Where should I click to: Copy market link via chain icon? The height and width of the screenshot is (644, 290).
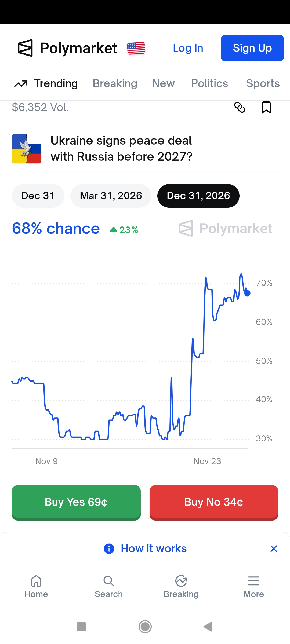pos(240,107)
